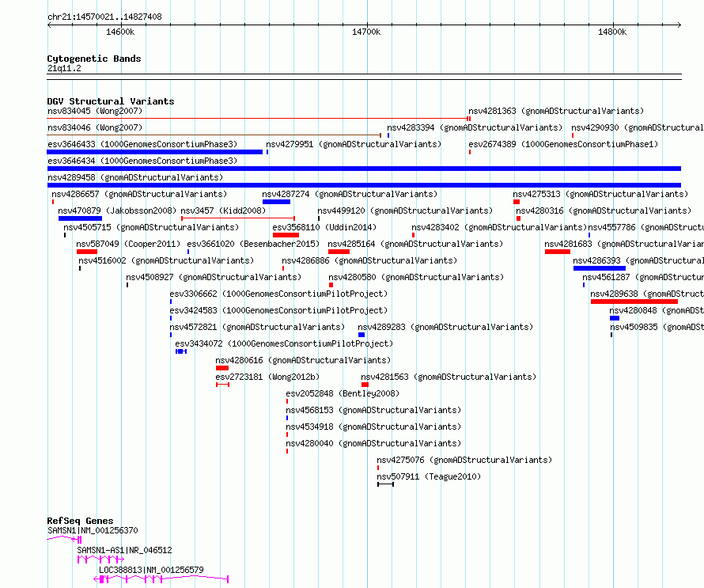Click the nsv4283394 variant label
704x588 pixels.
tap(475, 127)
